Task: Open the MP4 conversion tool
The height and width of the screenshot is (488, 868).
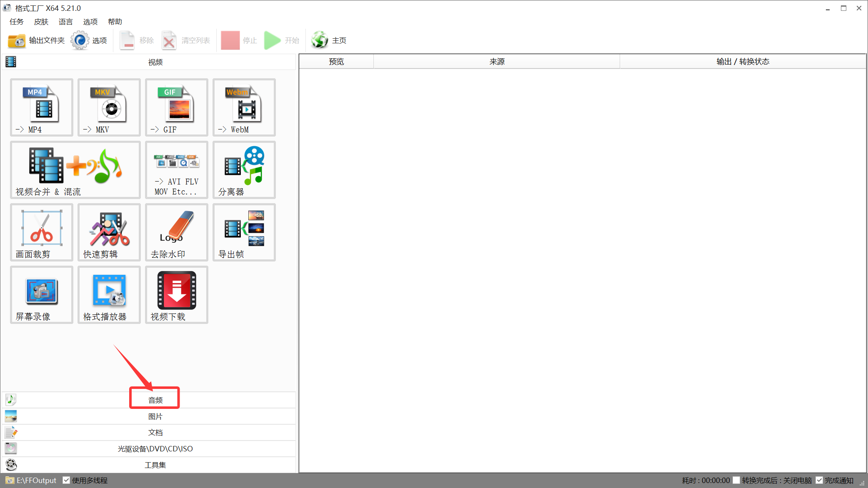Action: coord(41,107)
